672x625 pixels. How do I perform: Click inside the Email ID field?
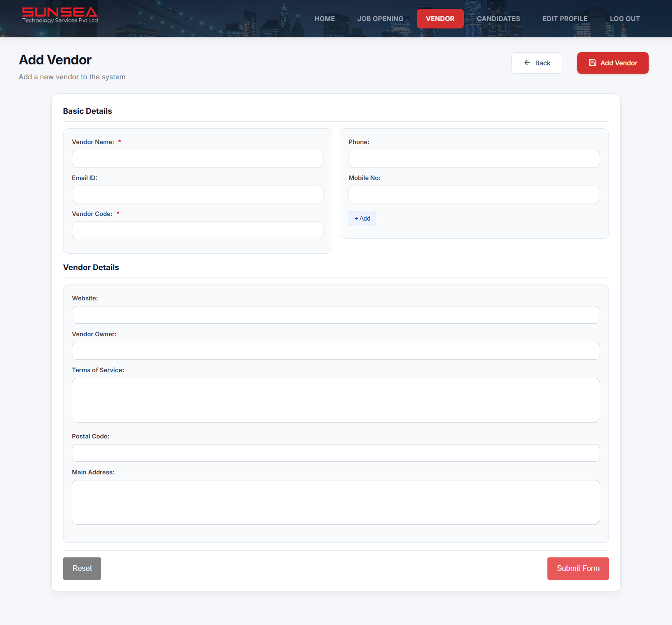(197, 194)
